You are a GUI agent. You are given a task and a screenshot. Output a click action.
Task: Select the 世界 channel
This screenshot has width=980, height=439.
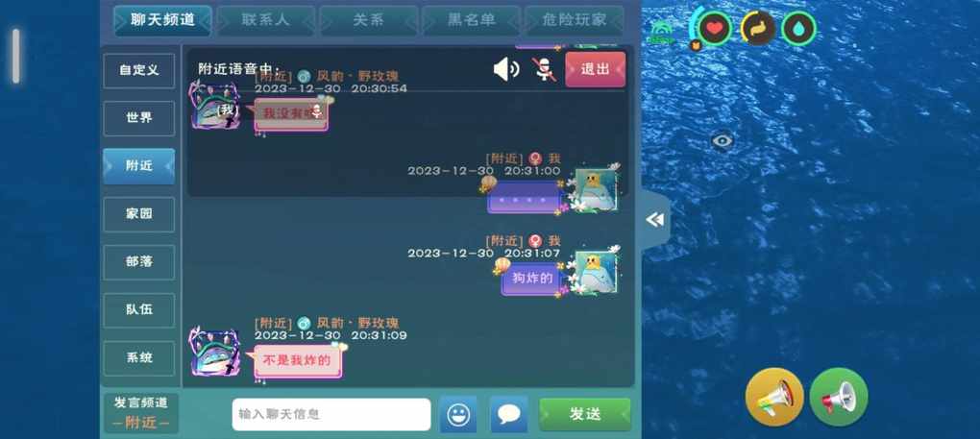pyautogui.click(x=138, y=118)
